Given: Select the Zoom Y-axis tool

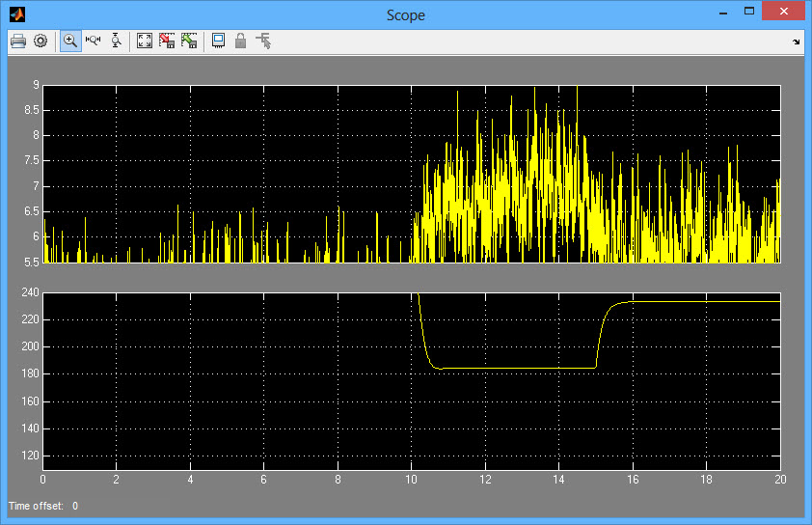Looking at the screenshot, I should click(116, 41).
